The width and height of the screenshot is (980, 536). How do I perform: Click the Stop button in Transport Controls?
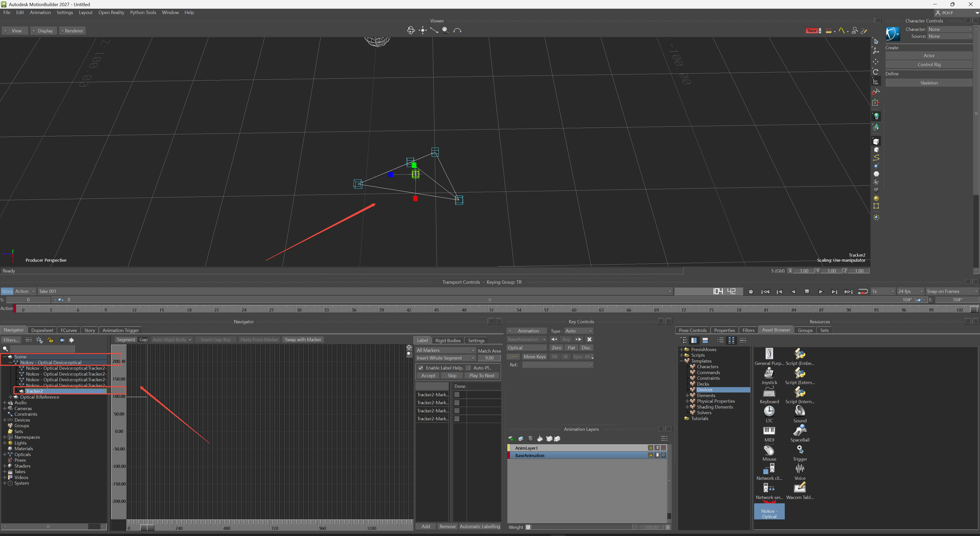[x=807, y=292]
